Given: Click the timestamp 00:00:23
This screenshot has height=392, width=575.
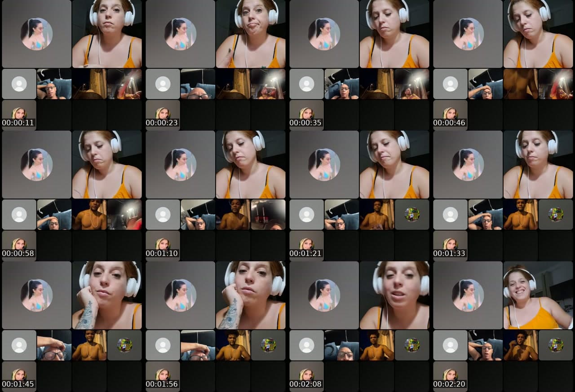Looking at the screenshot, I should (162, 123).
